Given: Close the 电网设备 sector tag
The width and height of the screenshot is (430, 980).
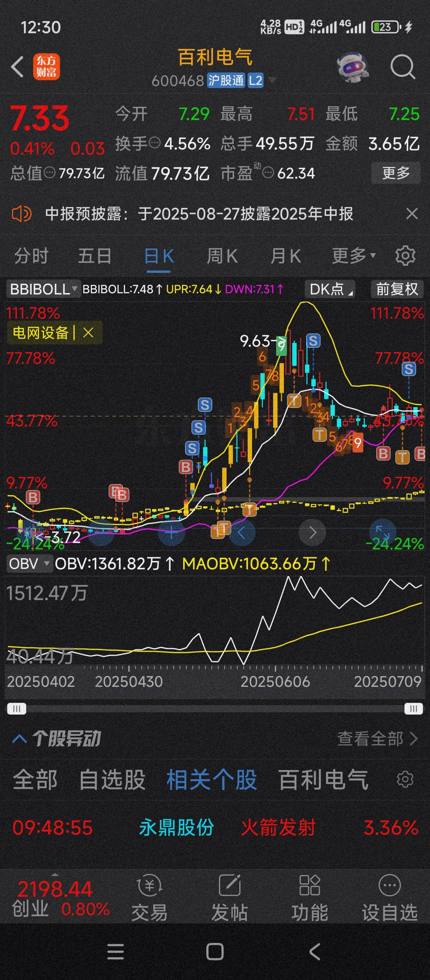Looking at the screenshot, I should pyautogui.click(x=88, y=333).
